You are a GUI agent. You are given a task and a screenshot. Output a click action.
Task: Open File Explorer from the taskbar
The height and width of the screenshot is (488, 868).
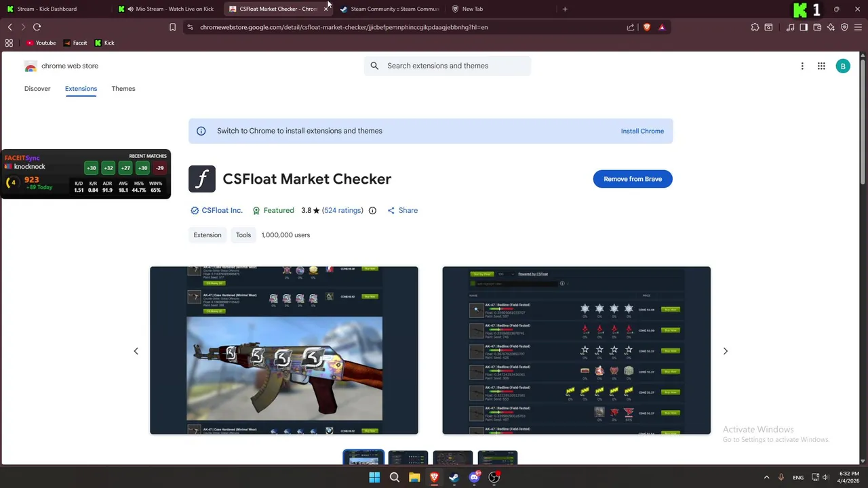(414, 477)
